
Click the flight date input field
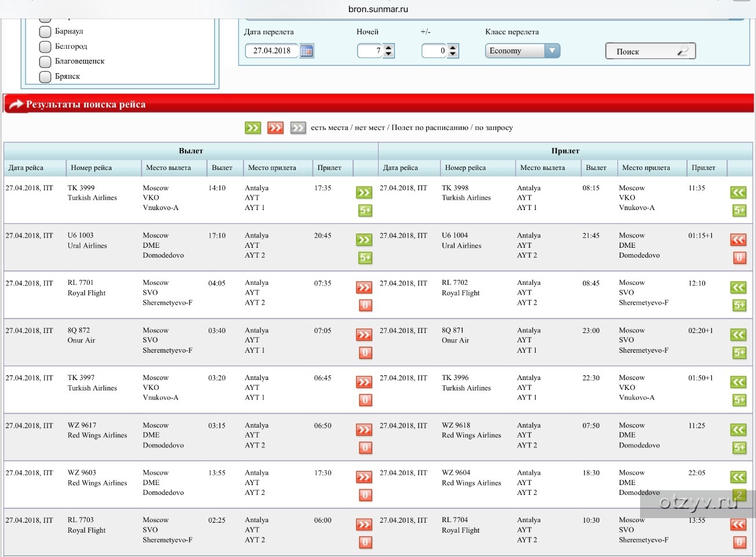tap(272, 51)
